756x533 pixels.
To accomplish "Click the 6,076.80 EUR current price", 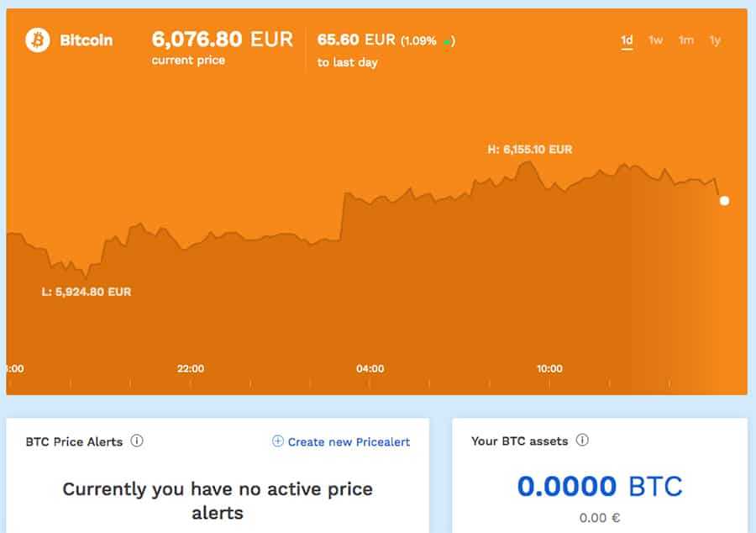I will tap(220, 39).
